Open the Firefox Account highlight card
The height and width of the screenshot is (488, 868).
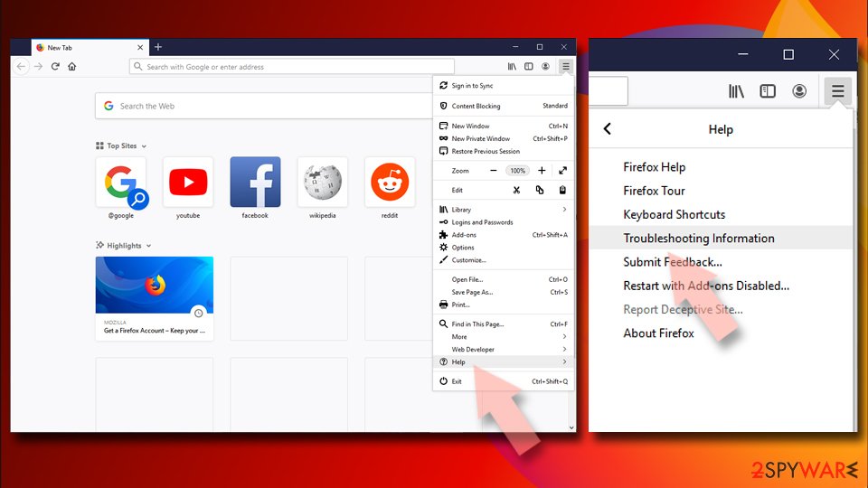(155, 298)
